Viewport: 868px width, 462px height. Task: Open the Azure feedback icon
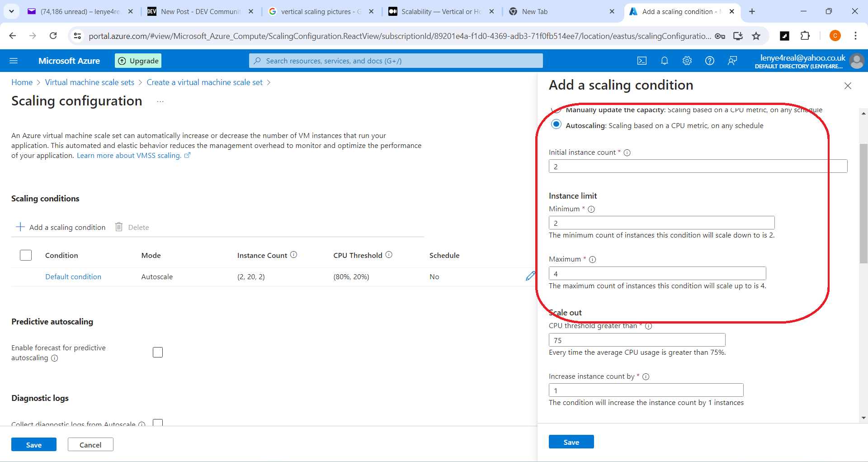pyautogui.click(x=732, y=61)
